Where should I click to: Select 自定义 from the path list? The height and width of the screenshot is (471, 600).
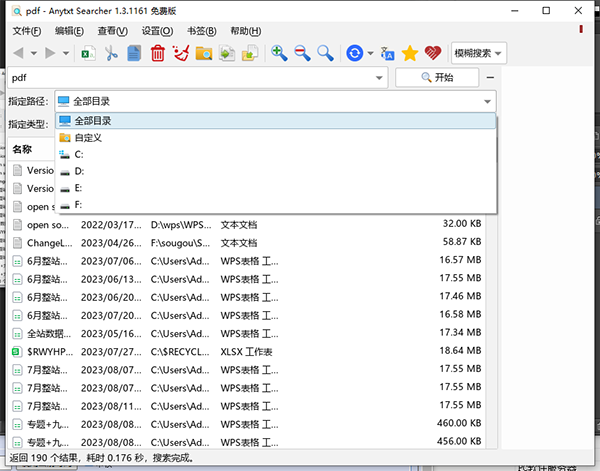(x=88, y=137)
